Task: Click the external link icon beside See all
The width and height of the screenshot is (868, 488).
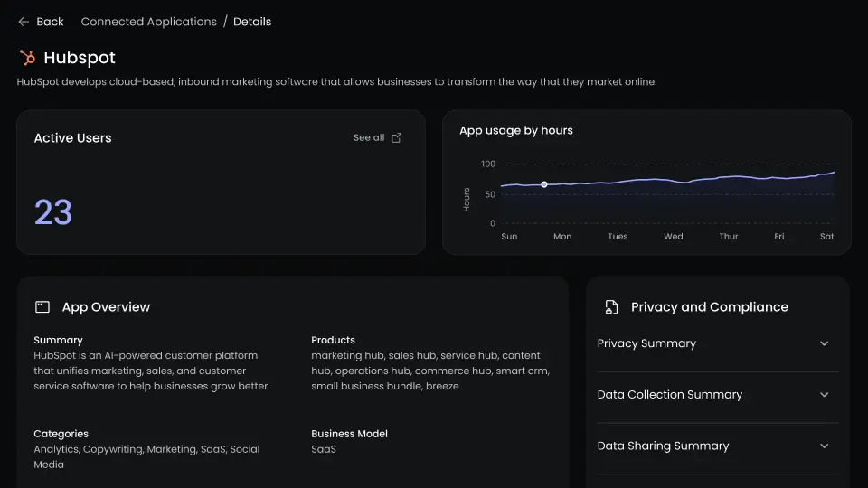Action: click(397, 138)
